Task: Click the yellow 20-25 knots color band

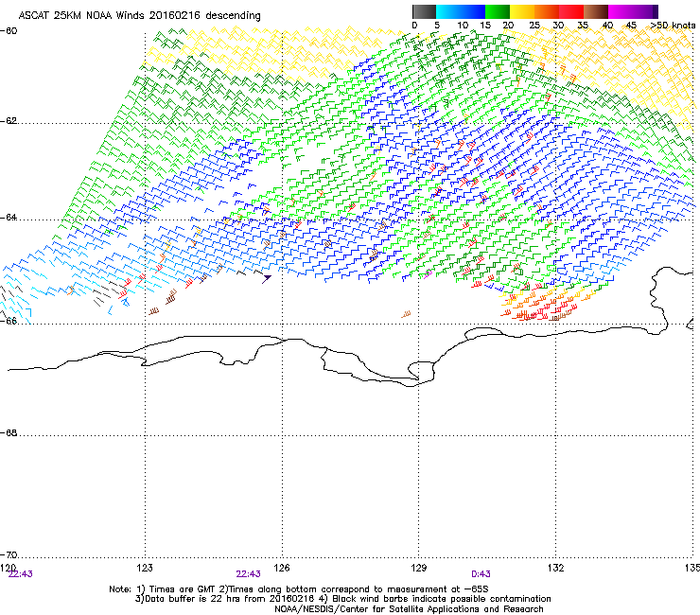Action: (522, 11)
